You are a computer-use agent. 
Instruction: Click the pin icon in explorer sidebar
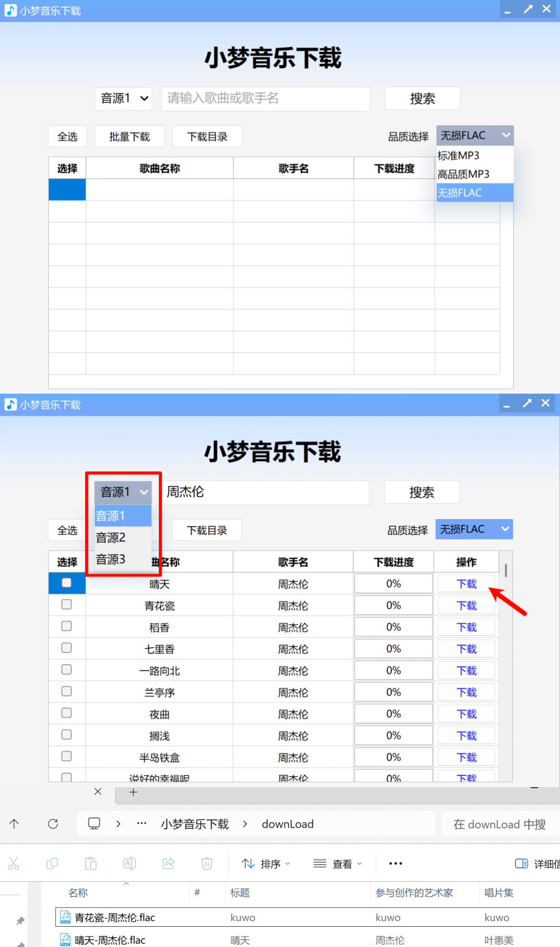20,920
